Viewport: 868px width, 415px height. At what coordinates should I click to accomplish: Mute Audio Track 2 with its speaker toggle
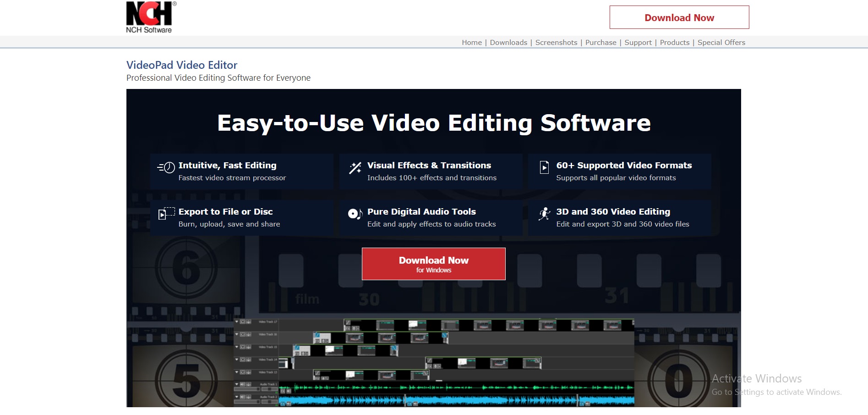pyautogui.click(x=242, y=397)
